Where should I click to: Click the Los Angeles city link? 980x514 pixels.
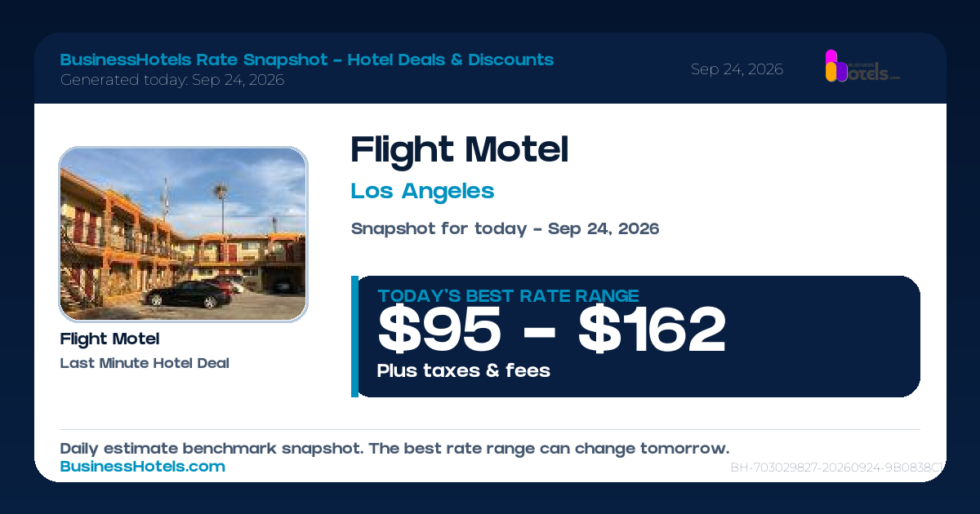tap(422, 191)
